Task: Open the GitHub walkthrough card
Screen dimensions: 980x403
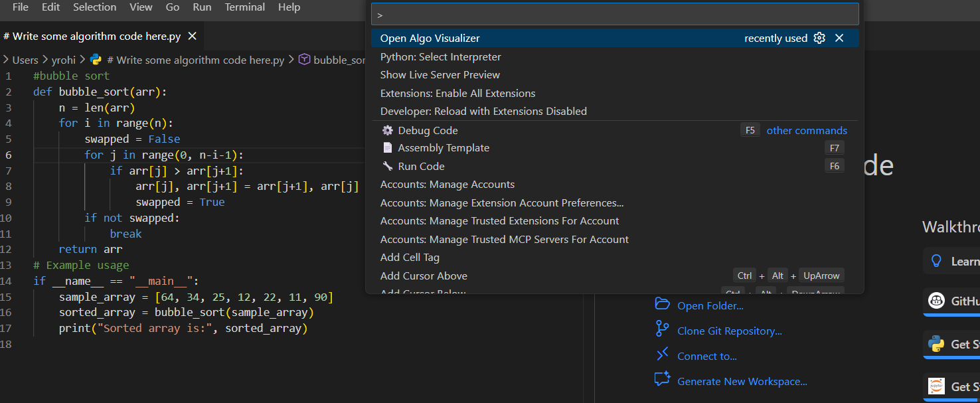Action: (x=951, y=301)
